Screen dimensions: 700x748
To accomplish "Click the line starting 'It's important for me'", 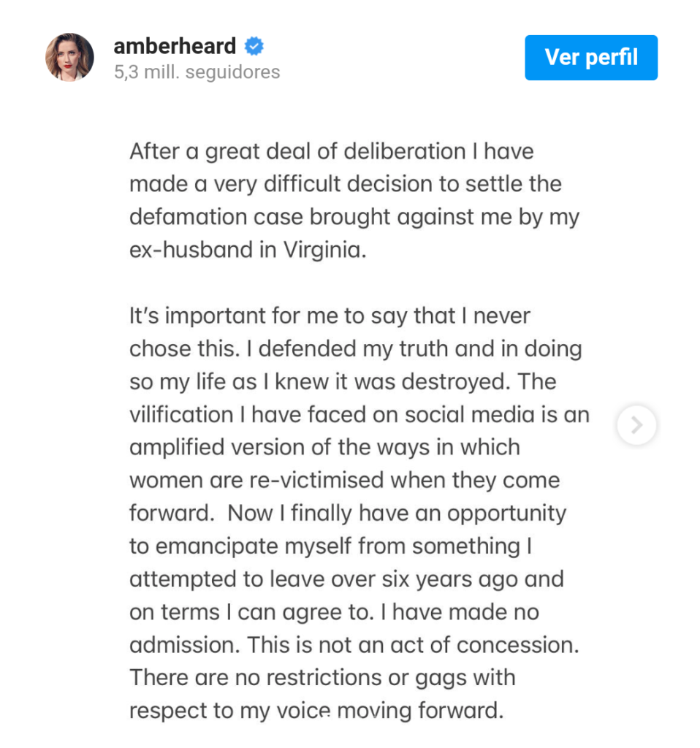I will pyautogui.click(x=330, y=316).
